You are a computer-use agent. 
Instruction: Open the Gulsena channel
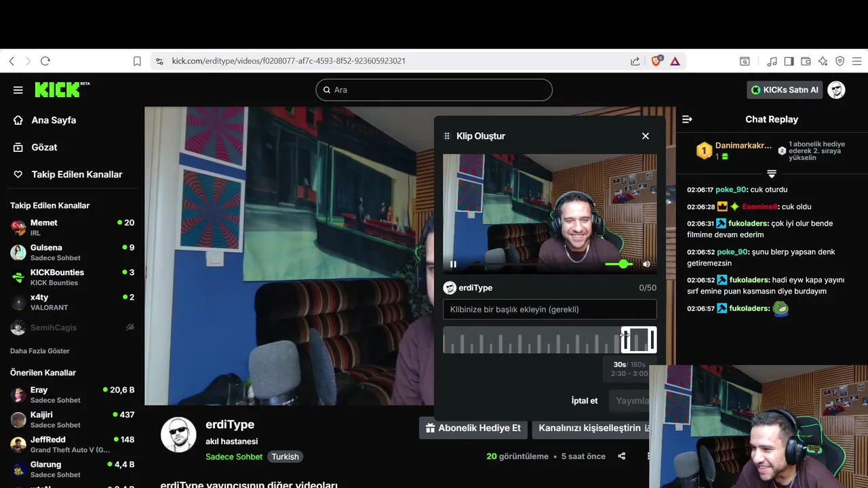point(72,252)
